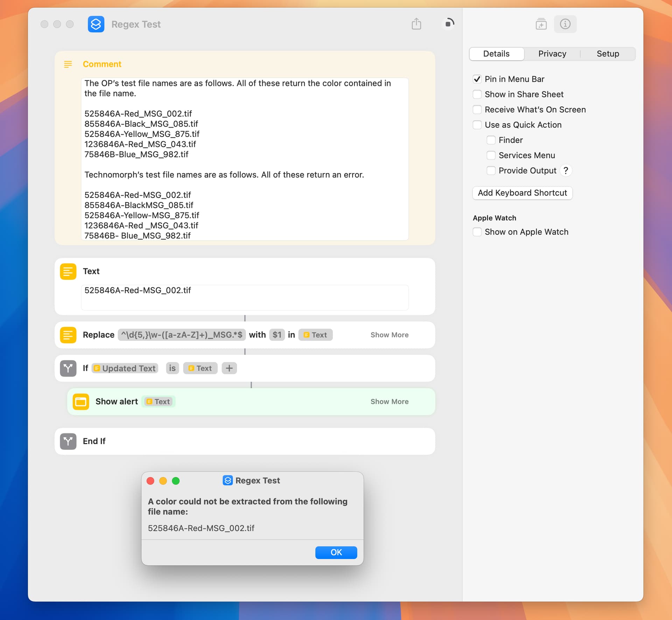Click the Shortcuts app icon beside Regex Test

(x=96, y=24)
